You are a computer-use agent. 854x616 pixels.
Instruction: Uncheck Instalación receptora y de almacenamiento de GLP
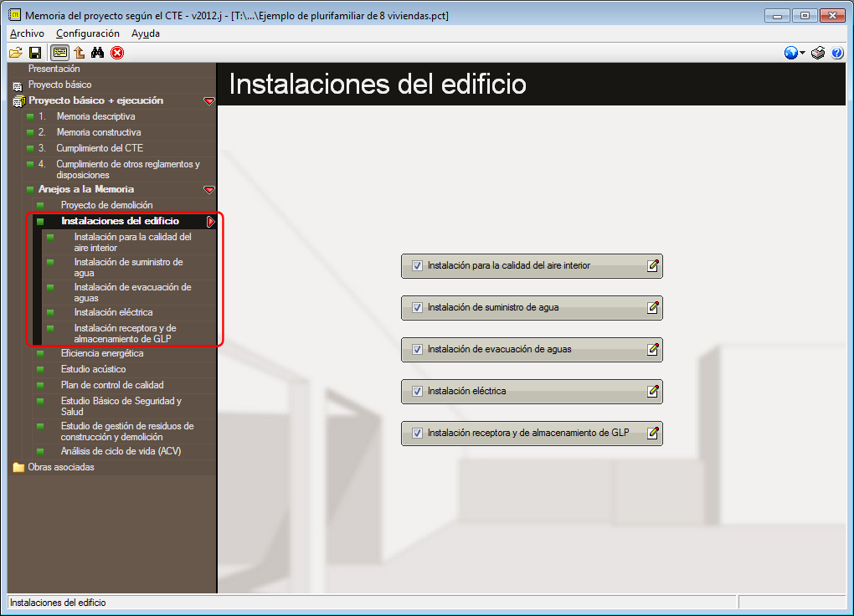tap(417, 433)
